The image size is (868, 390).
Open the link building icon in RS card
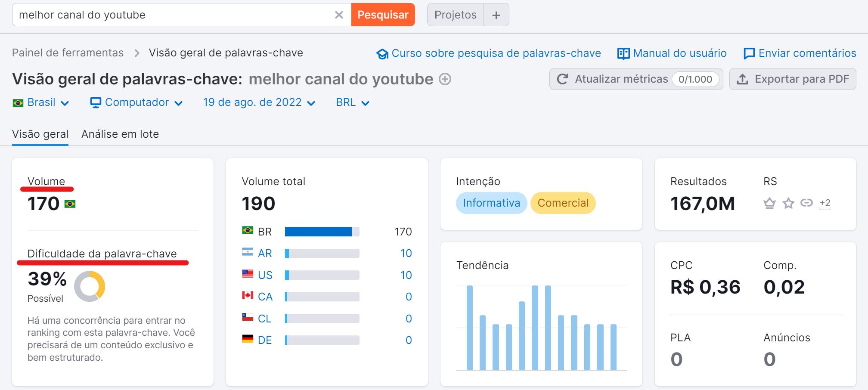(806, 203)
